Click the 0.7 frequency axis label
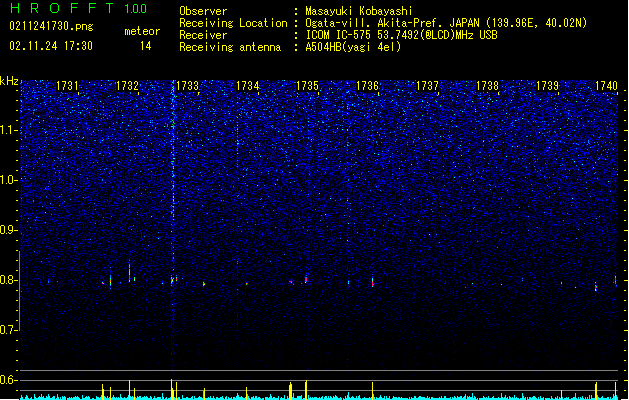 click(8, 330)
